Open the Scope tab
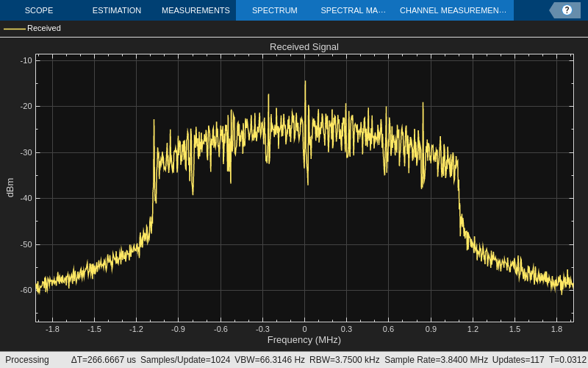The height and width of the screenshot is (368, 588). point(38,10)
